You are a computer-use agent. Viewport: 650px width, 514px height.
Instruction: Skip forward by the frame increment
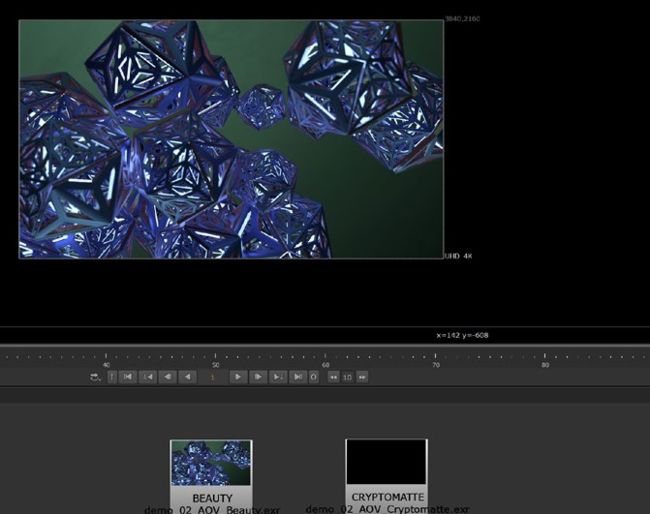[362, 377]
